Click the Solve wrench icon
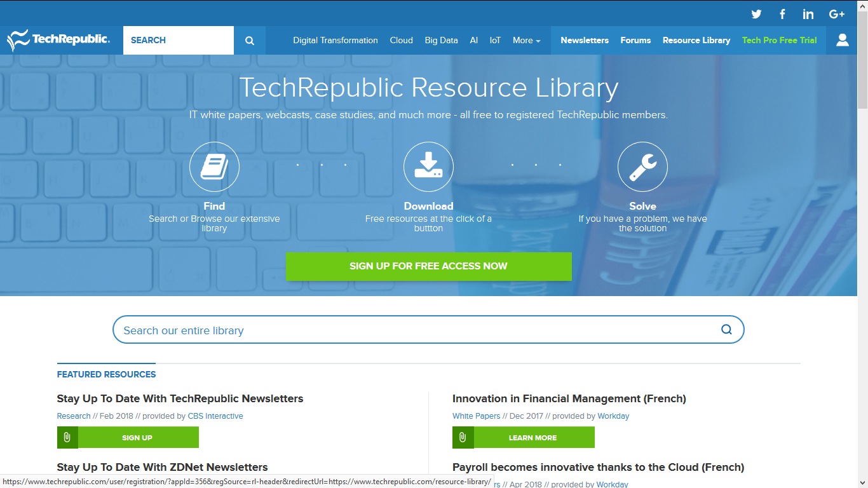Screen dimensions: 868x488 [642, 166]
